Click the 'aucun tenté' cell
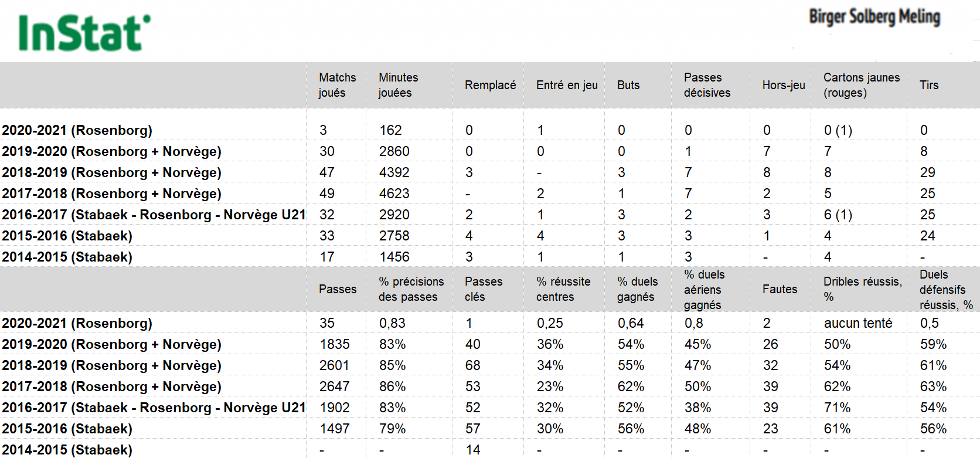Image resolution: width=980 pixels, height=458 pixels. (858, 323)
